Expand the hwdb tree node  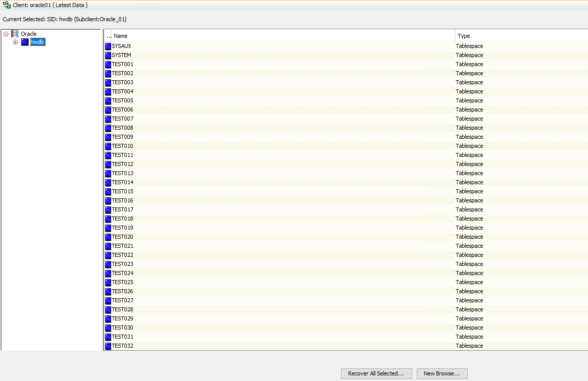pos(15,42)
